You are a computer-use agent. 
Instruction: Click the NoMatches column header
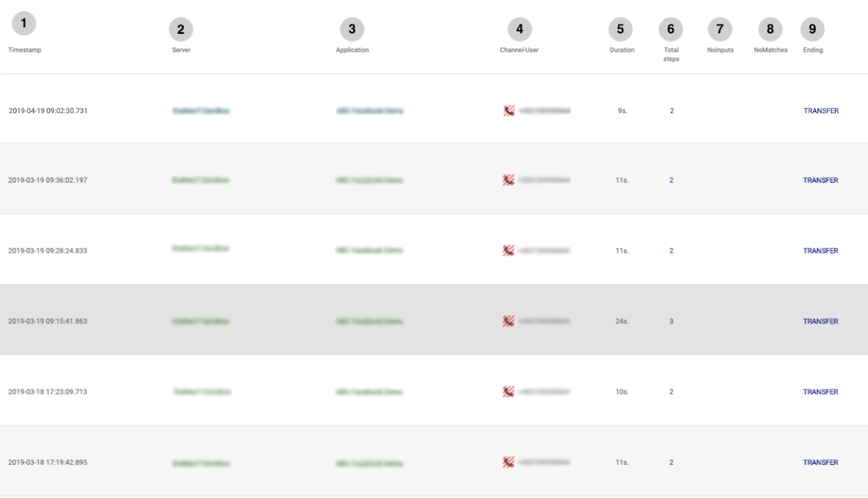coord(770,50)
